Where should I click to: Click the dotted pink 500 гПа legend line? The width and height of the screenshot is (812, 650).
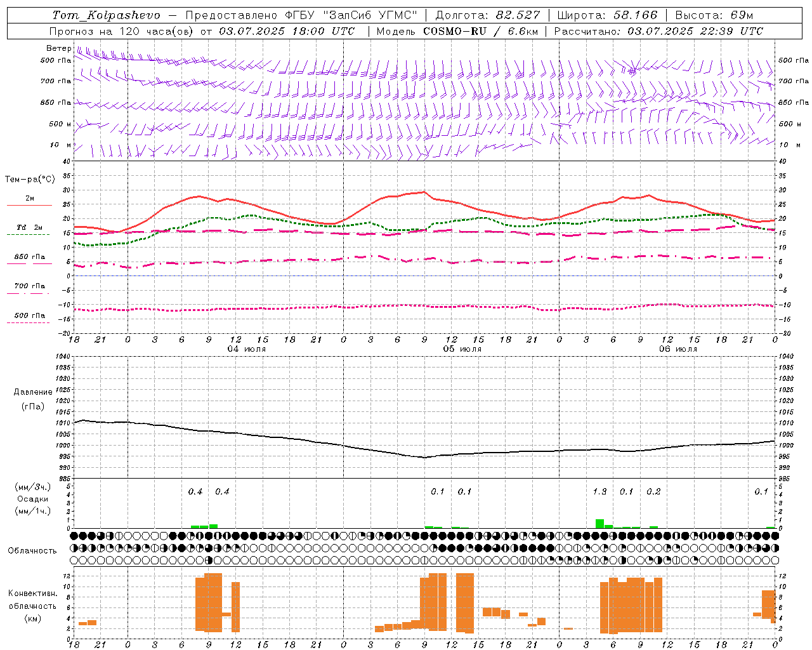(x=28, y=323)
